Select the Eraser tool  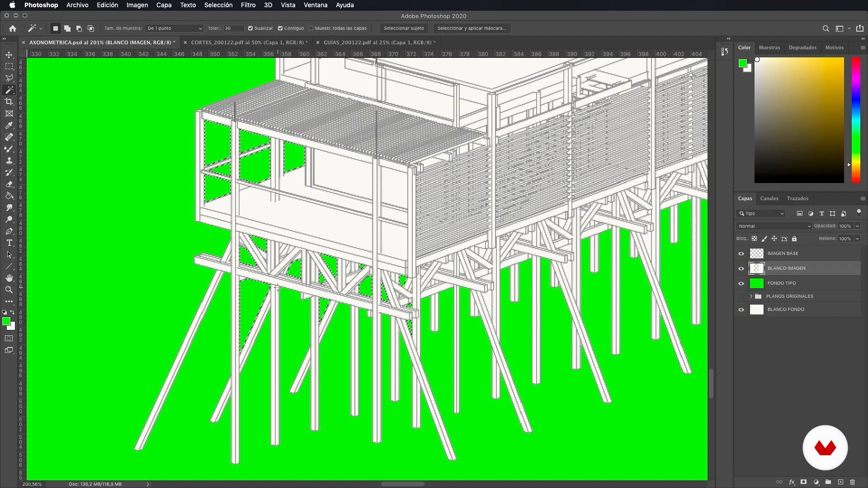click(9, 184)
